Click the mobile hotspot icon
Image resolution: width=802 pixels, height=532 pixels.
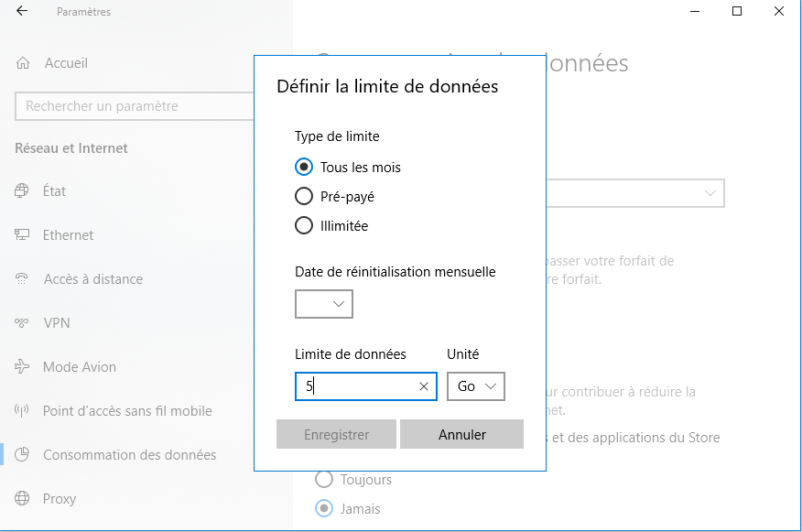point(23,411)
